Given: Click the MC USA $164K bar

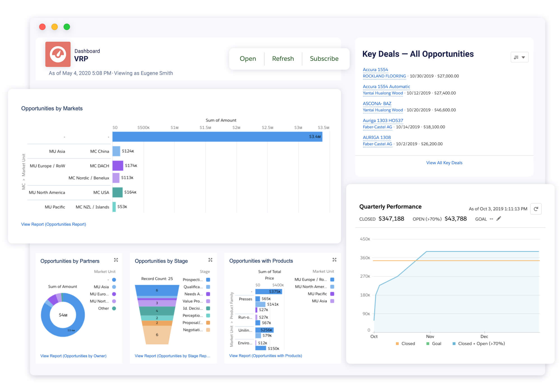Looking at the screenshot, I should coord(117,192).
